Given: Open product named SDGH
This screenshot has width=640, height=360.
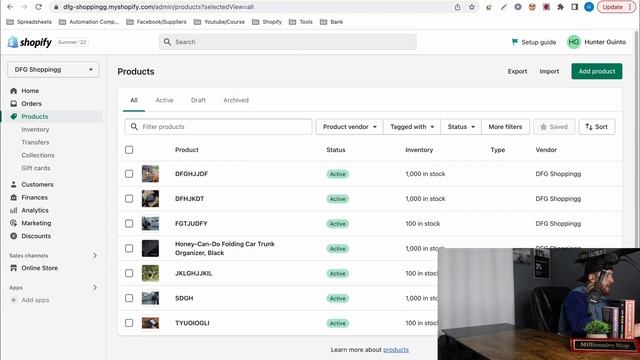Looking at the screenshot, I should tap(184, 298).
